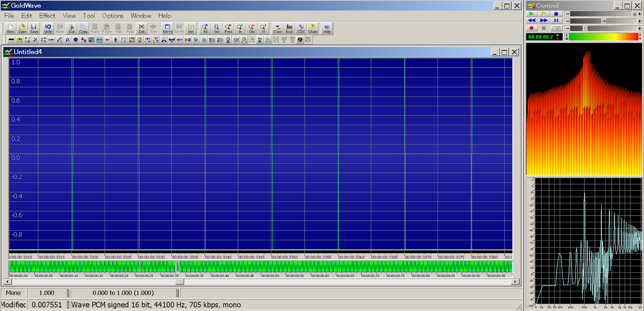Click the up-down arrow Invert effect icon

point(116,40)
